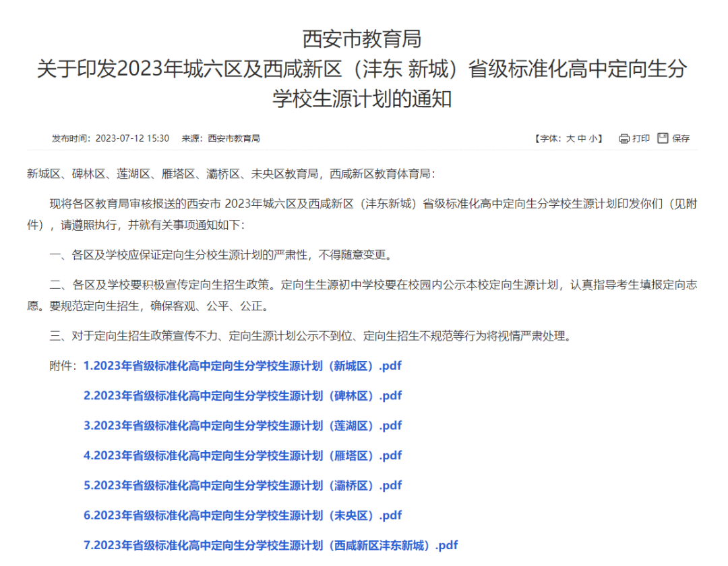
Task: Click the publish time 2023-07-12 15:30
Action: point(111,138)
